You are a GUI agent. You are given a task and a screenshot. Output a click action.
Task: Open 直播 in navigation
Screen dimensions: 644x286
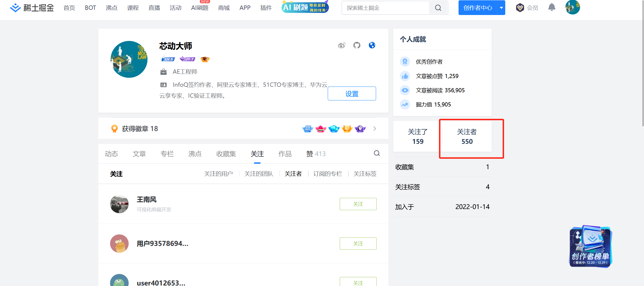point(154,8)
